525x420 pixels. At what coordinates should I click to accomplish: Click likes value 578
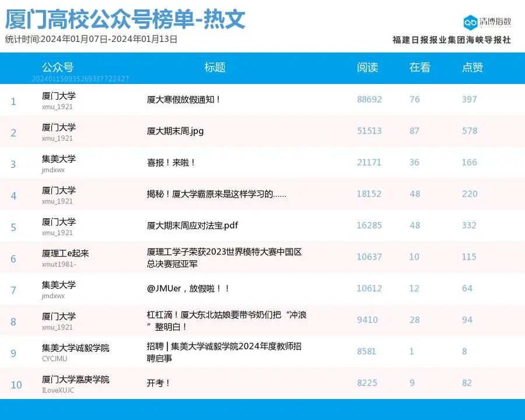coord(470,131)
